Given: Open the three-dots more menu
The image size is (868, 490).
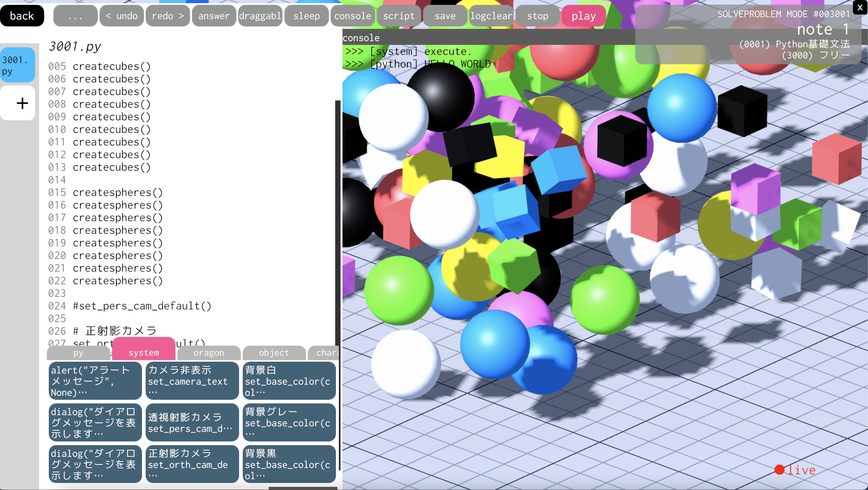Looking at the screenshot, I should [75, 16].
